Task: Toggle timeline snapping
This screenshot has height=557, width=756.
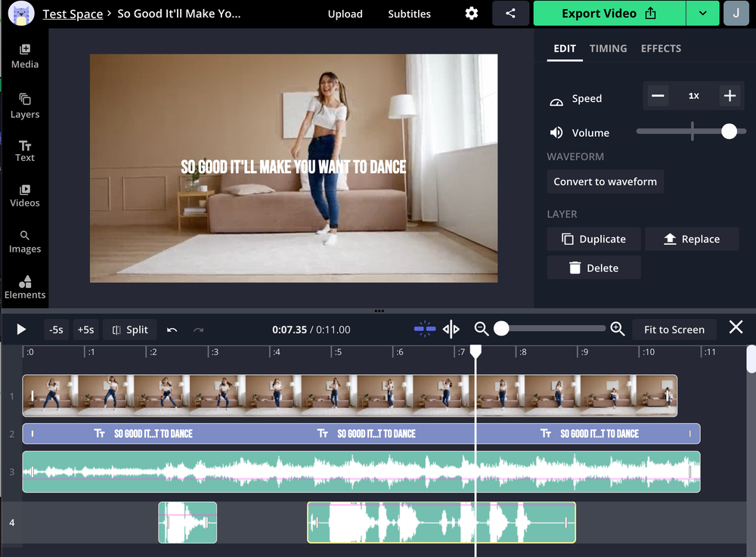Action: tap(424, 329)
